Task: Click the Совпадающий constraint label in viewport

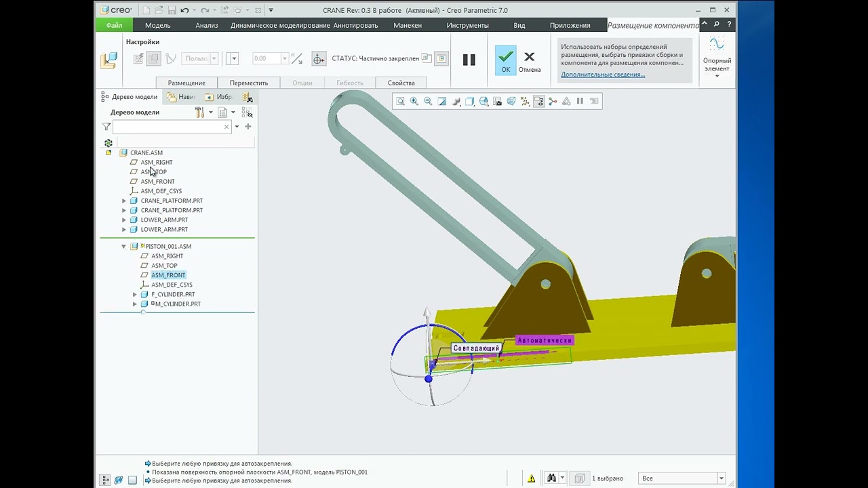Action: (477, 348)
